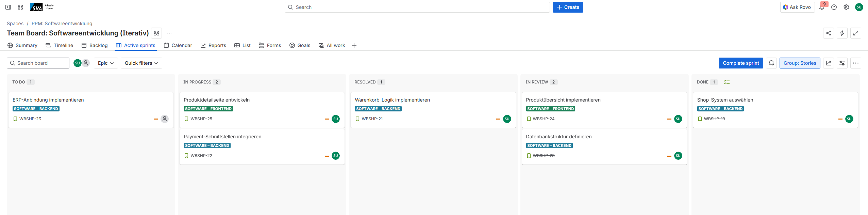Open board more options menu
Screen dimensions: 868x215
click(856, 63)
